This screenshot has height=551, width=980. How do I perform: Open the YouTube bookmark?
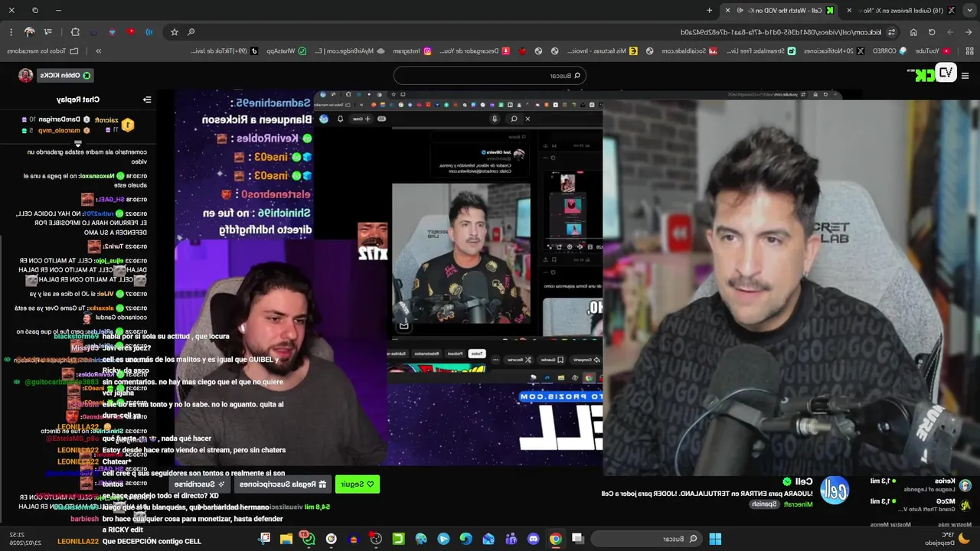pos(932,51)
